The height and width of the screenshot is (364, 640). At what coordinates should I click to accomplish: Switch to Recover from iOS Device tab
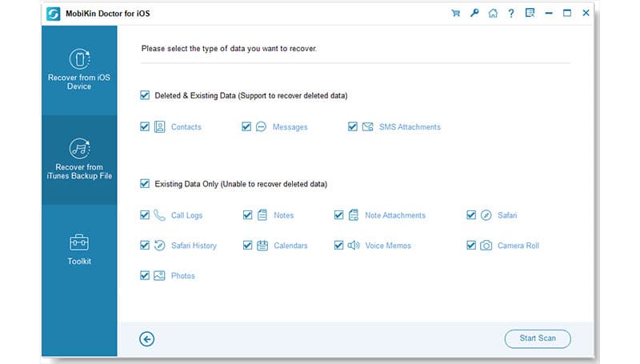(79, 70)
